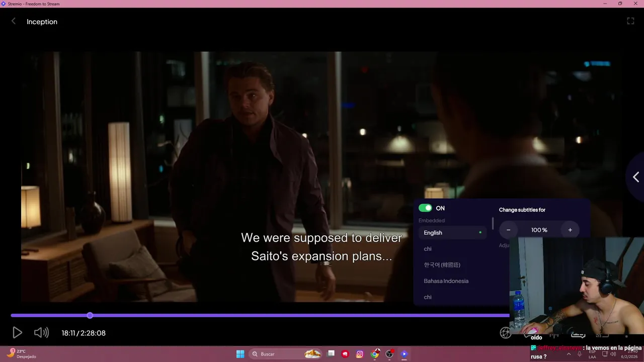Open the ESP LAA keyboard language selector
The image size is (644, 362).
(x=592, y=354)
